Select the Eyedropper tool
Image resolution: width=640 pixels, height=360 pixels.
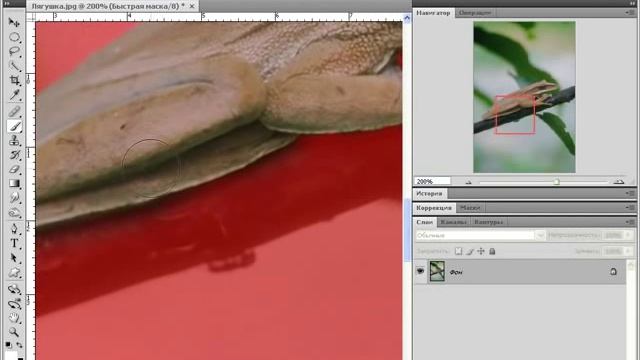[x=14, y=95]
